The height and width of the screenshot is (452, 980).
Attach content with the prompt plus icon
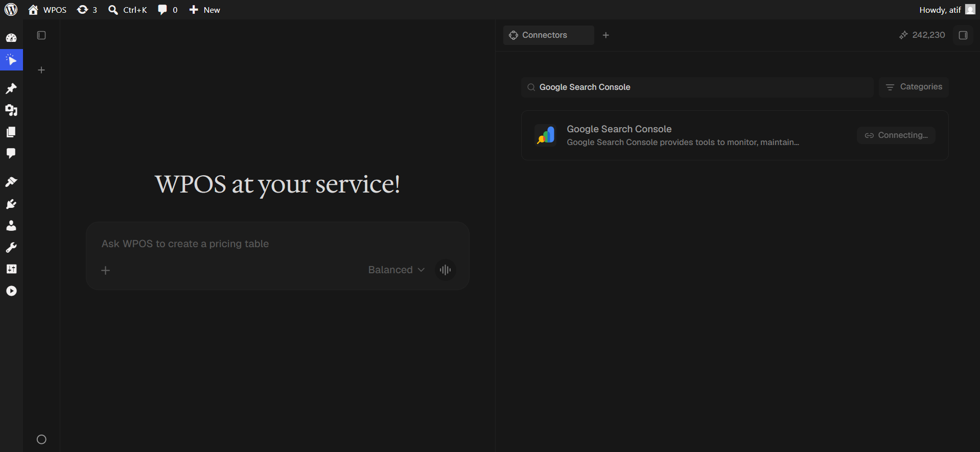[106, 270]
